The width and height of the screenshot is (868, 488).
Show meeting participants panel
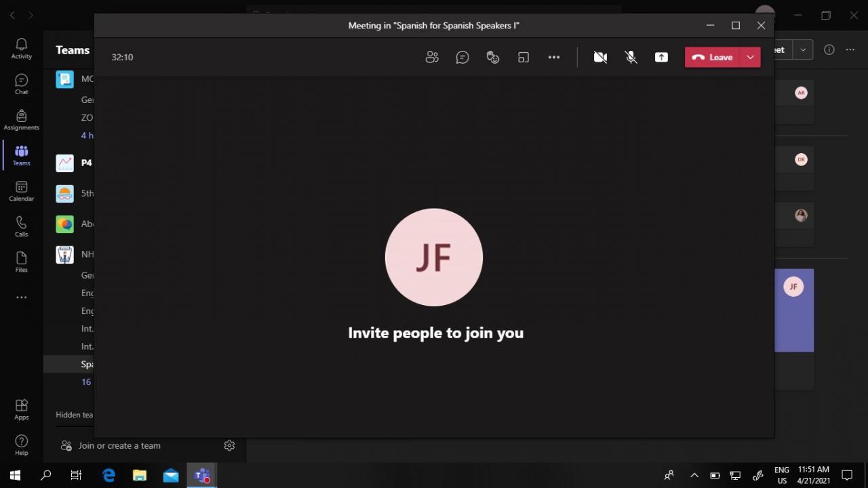432,58
